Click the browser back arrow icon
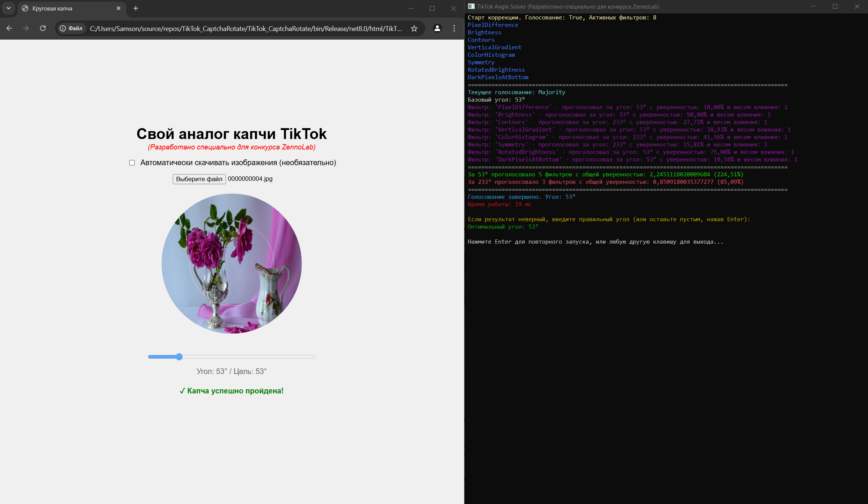Image resolution: width=868 pixels, height=504 pixels. click(x=9, y=28)
